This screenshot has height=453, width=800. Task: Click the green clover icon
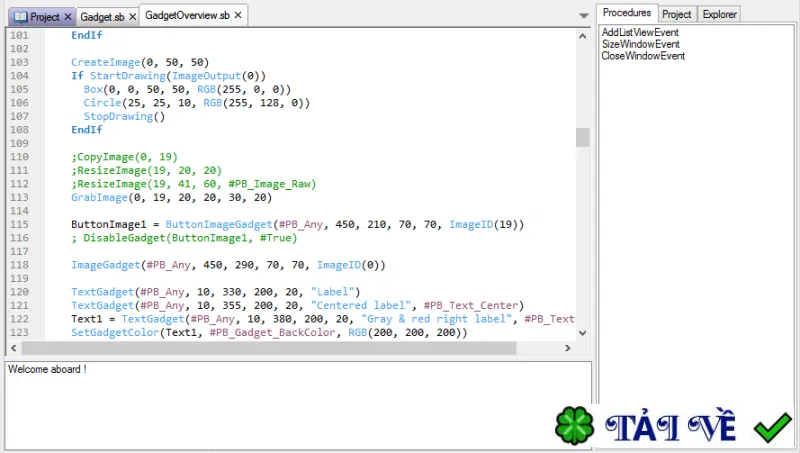coord(574,425)
